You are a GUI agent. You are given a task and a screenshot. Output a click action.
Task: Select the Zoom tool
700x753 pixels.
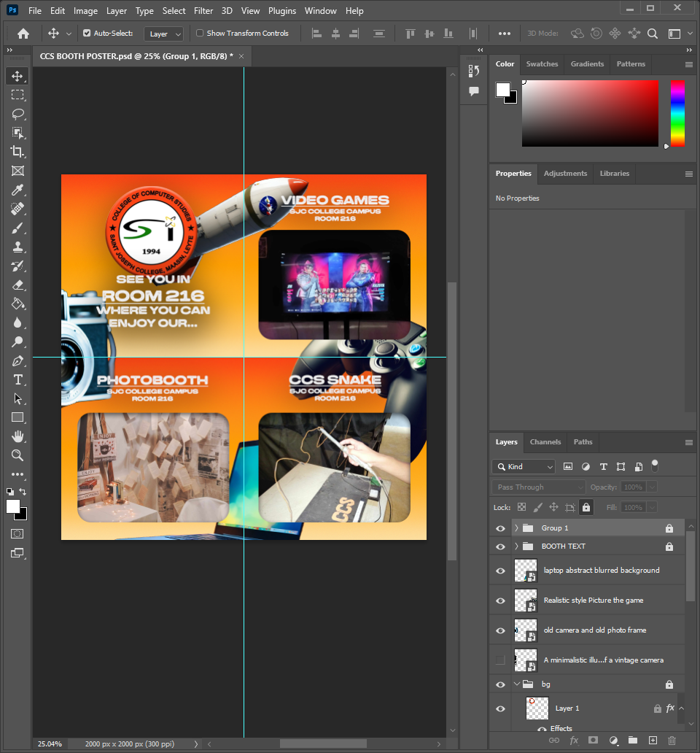coord(17,455)
